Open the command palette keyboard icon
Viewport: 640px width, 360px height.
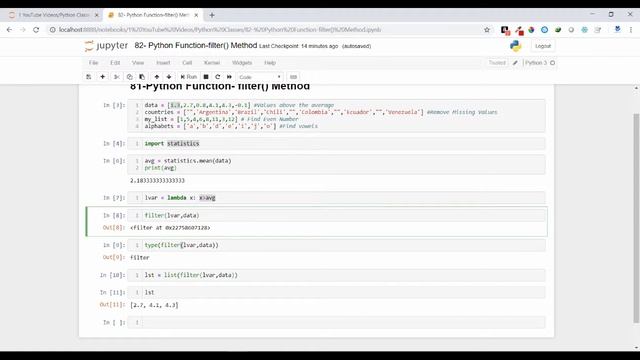point(293,77)
